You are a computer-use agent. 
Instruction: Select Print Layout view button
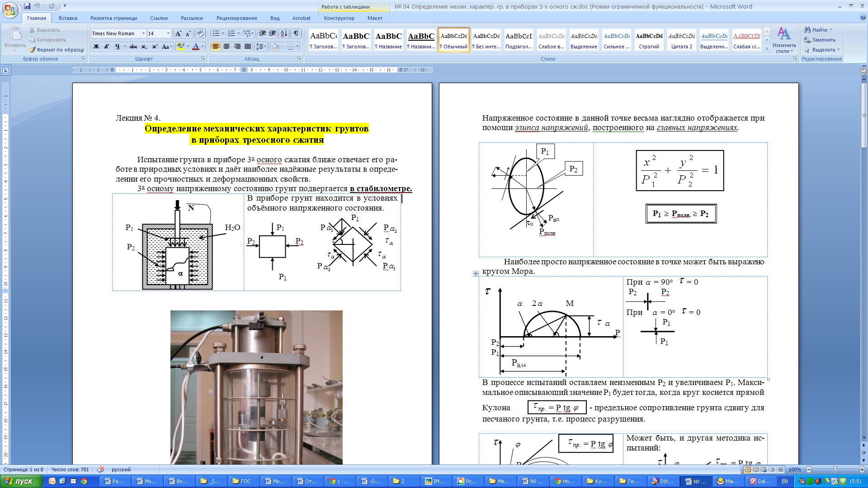[748, 469]
